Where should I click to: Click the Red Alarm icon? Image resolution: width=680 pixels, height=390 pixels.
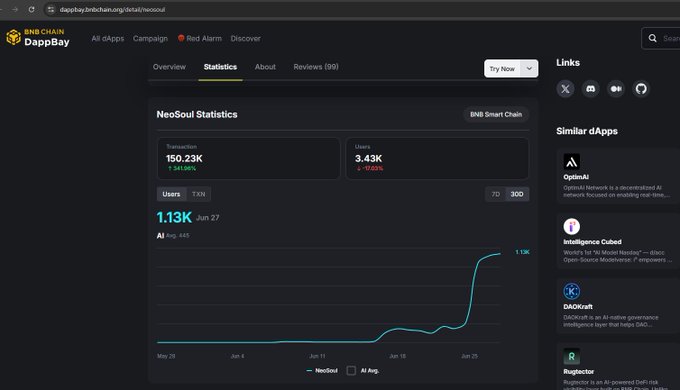click(x=181, y=38)
